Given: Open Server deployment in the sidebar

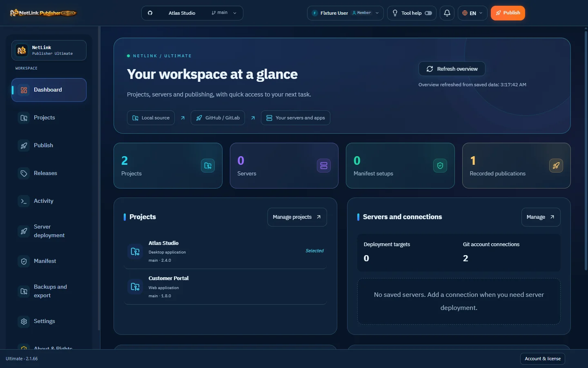Looking at the screenshot, I should 49,231.
